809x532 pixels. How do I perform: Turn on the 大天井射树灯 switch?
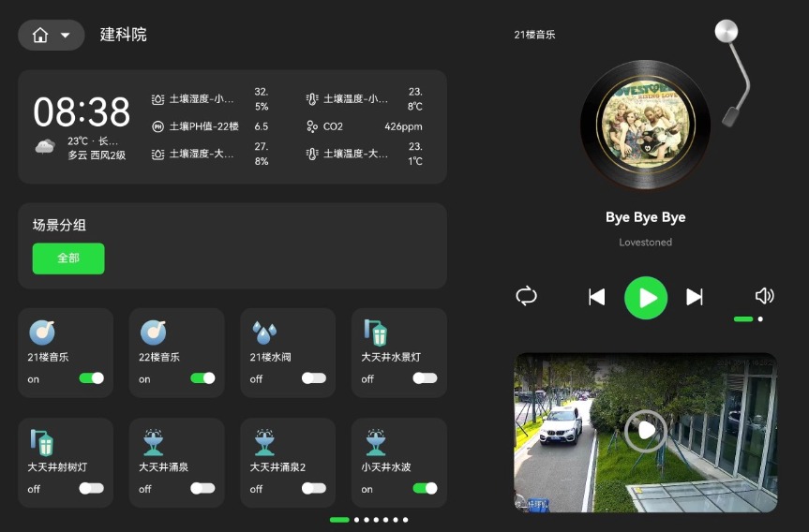coord(91,488)
